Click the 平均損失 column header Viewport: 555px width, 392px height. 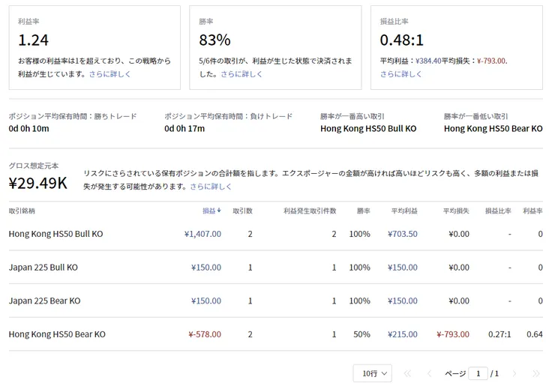455,211
